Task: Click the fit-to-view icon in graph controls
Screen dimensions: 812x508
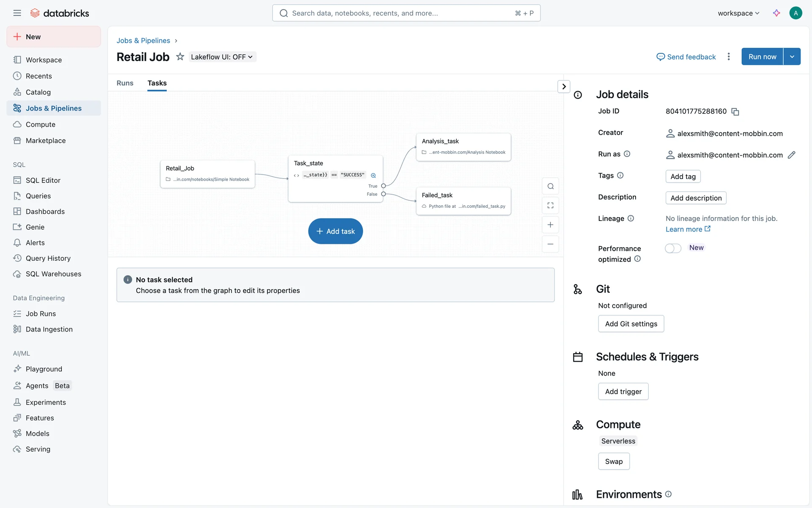Action: click(550, 205)
